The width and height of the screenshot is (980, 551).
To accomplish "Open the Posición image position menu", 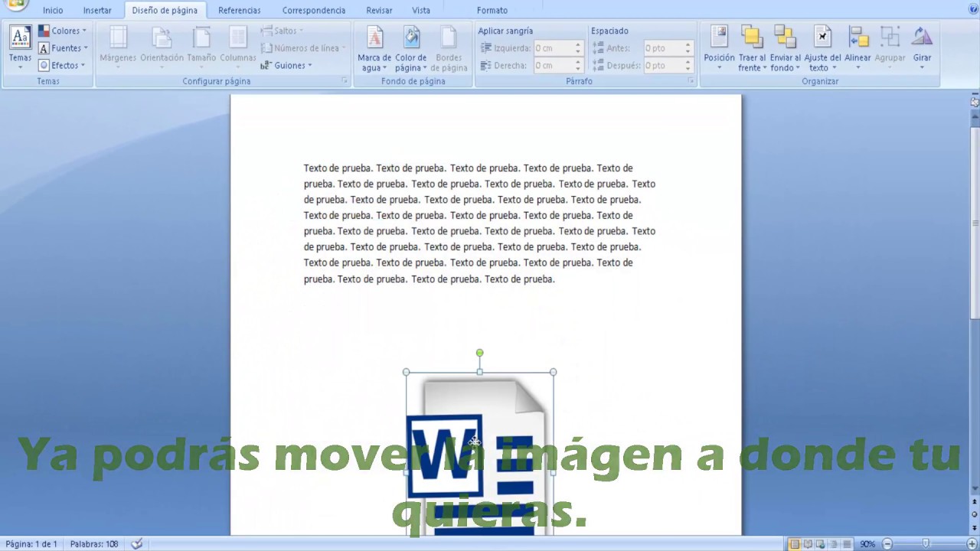I will (719, 47).
